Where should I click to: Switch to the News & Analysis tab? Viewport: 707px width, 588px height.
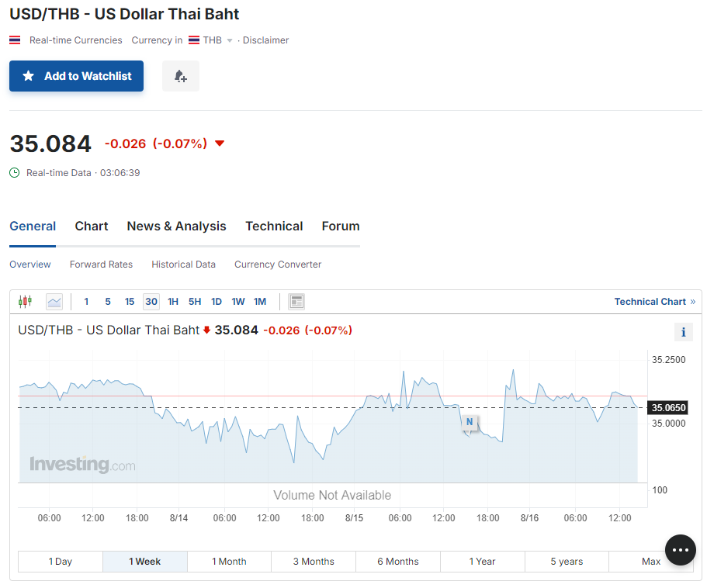pos(177,227)
